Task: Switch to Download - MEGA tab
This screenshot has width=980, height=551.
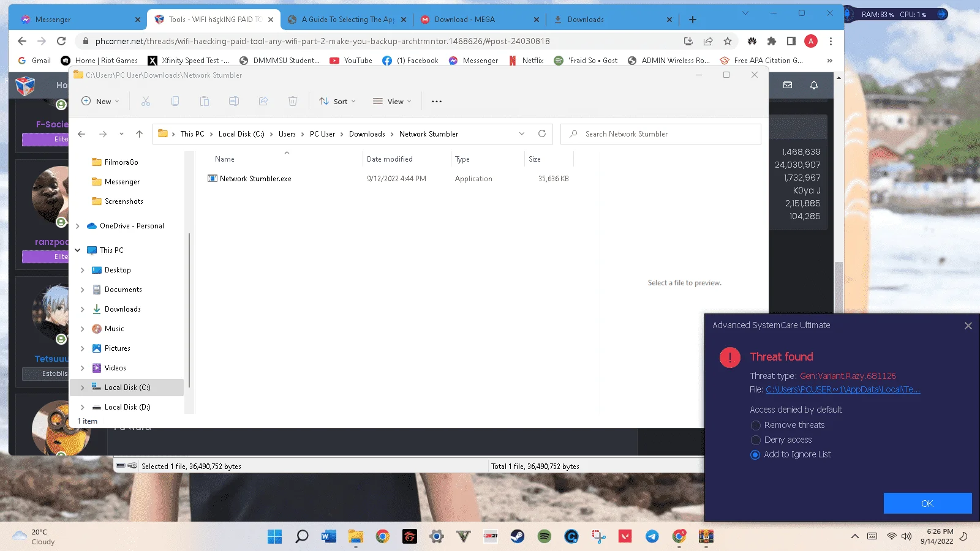Action: coord(480,20)
